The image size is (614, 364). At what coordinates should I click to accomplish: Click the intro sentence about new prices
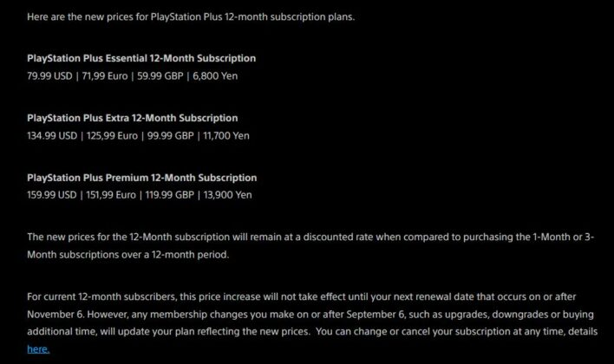click(191, 17)
